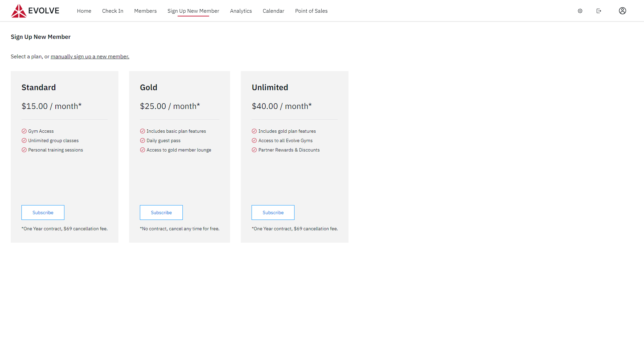Image resolution: width=644 pixels, height=362 pixels.
Task: Click the Sign Up New Member page heading
Action: [40, 37]
